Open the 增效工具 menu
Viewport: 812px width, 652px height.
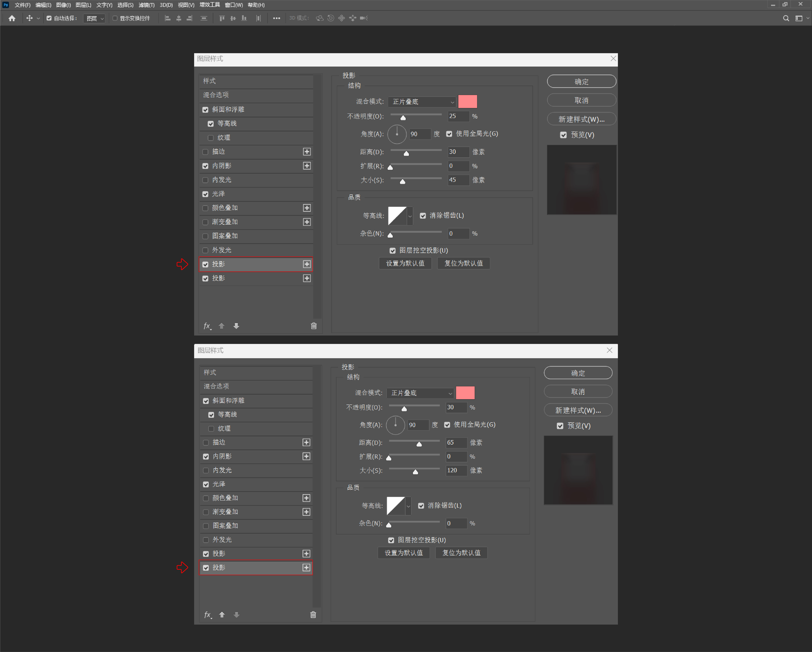(x=209, y=5)
